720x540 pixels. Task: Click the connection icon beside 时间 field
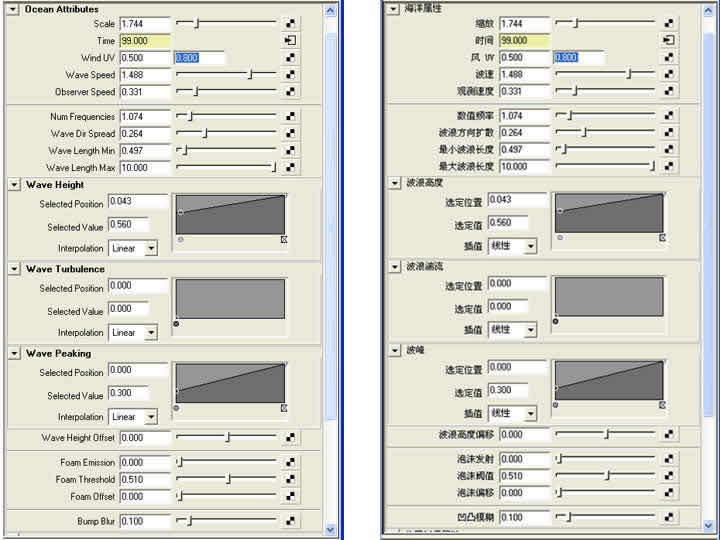pos(669,40)
